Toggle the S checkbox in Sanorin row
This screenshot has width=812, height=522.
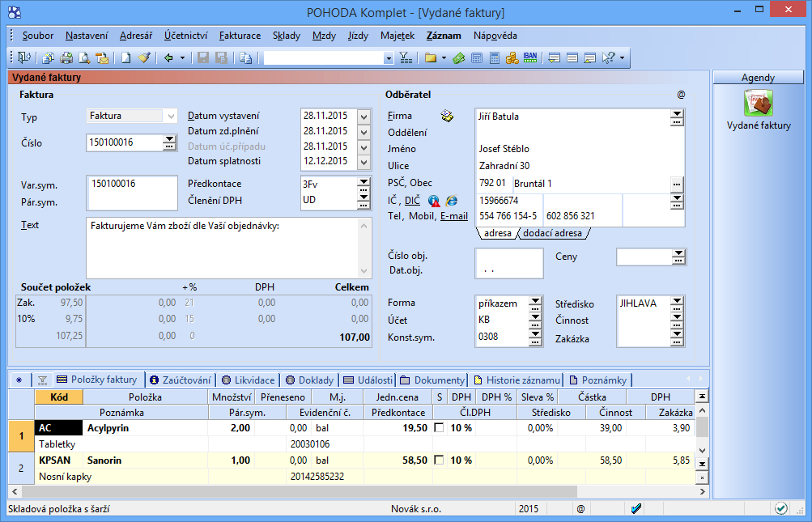(x=439, y=460)
